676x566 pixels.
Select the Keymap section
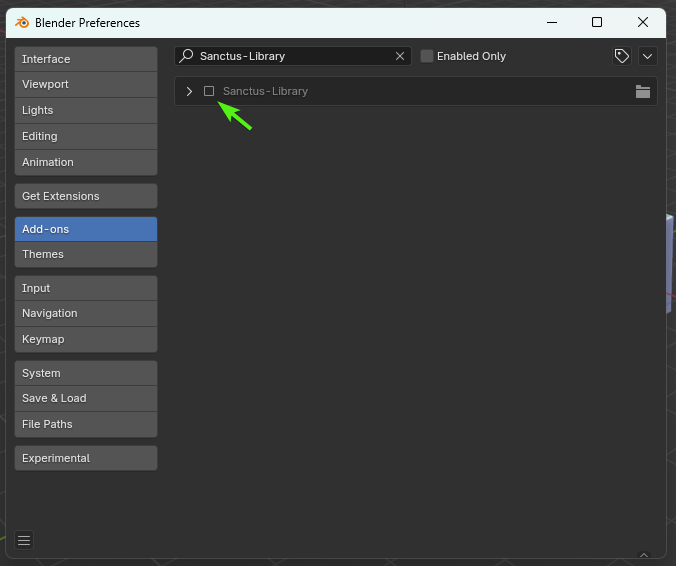86,339
